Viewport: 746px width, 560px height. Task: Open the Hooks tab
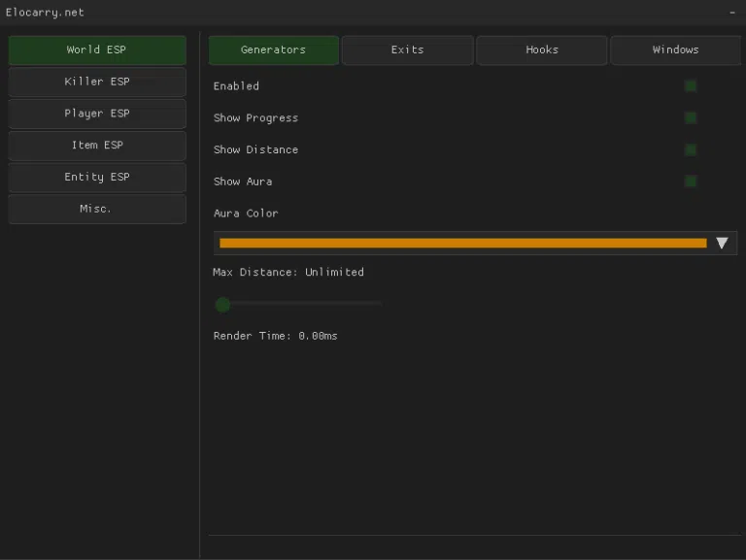[x=542, y=49]
